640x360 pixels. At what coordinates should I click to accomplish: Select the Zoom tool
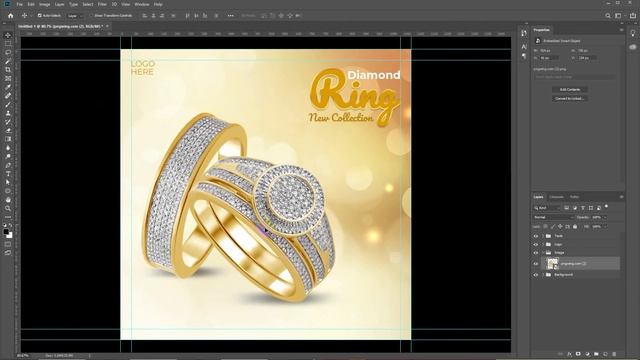(8, 209)
